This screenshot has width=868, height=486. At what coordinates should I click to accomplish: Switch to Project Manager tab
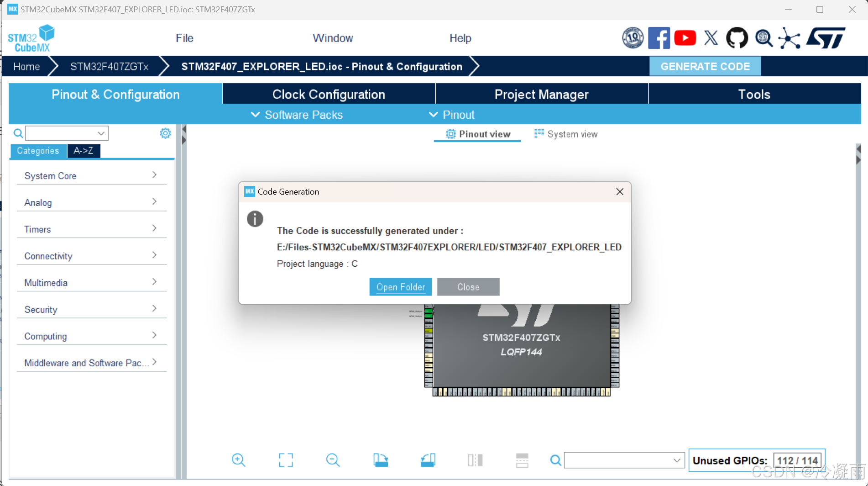(542, 94)
